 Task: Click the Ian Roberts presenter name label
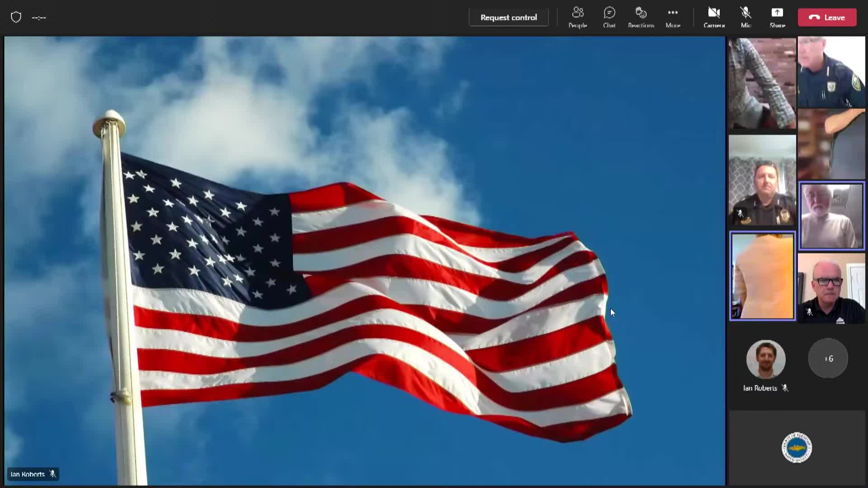point(28,474)
